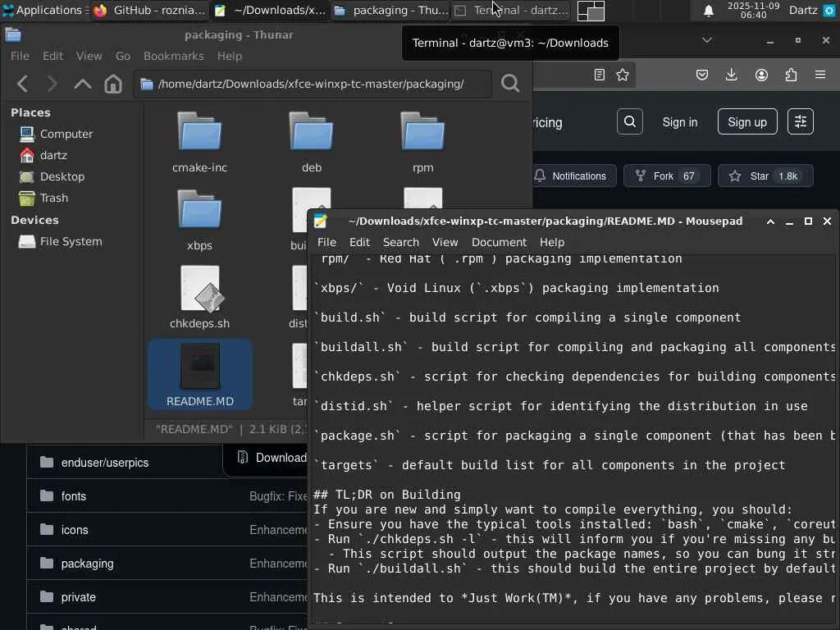The height and width of the screenshot is (630, 840).
Task: Select Trash in Places sidebar
Action: (53, 198)
